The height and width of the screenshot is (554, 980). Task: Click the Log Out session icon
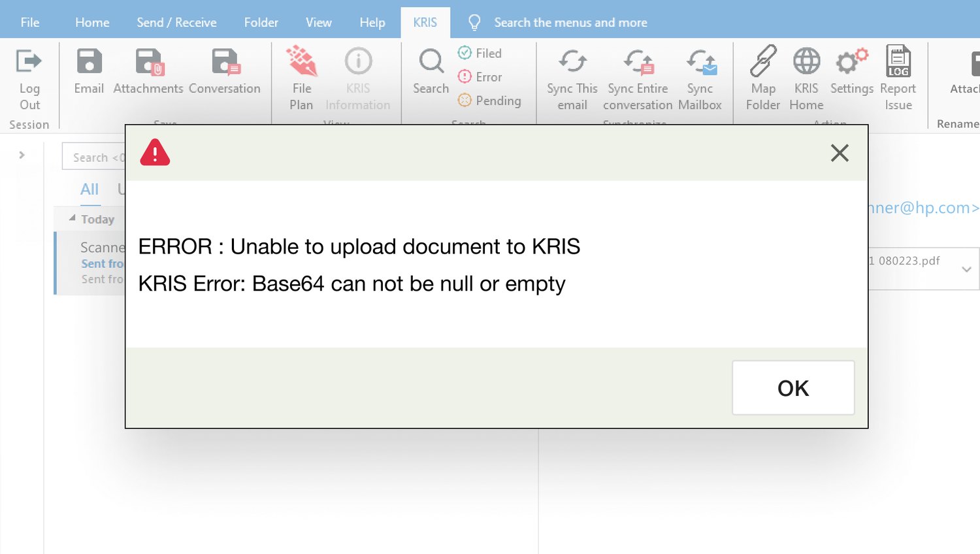(x=29, y=61)
